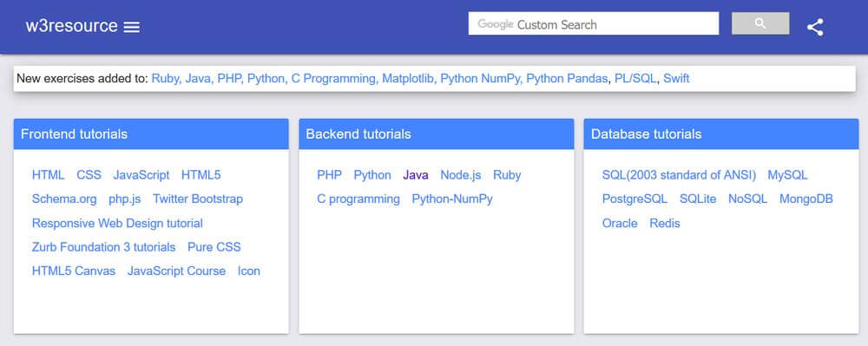Open the share icon in header
Viewport: 868px width, 346px height.
(815, 27)
